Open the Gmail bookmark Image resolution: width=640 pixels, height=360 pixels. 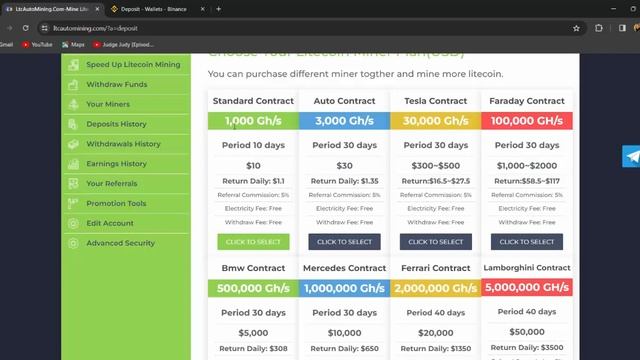[x=6, y=44]
